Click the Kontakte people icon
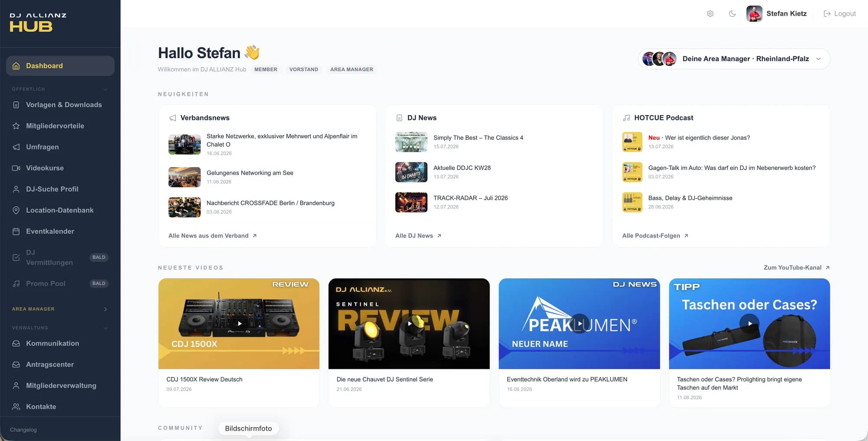 click(x=16, y=407)
